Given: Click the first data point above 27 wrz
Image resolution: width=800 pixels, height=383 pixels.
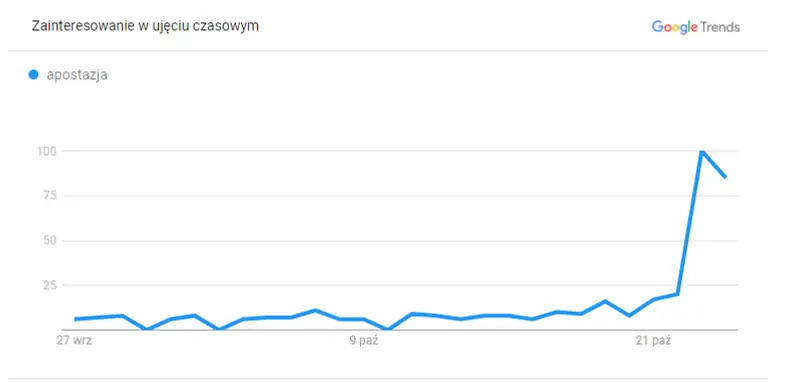Looking at the screenshot, I should (x=76, y=319).
